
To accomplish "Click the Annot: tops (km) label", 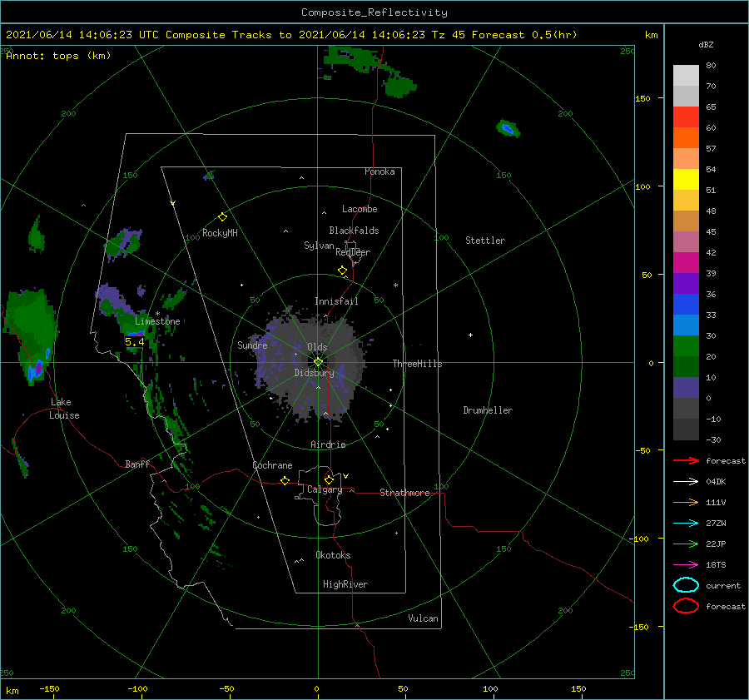I will click(58, 56).
